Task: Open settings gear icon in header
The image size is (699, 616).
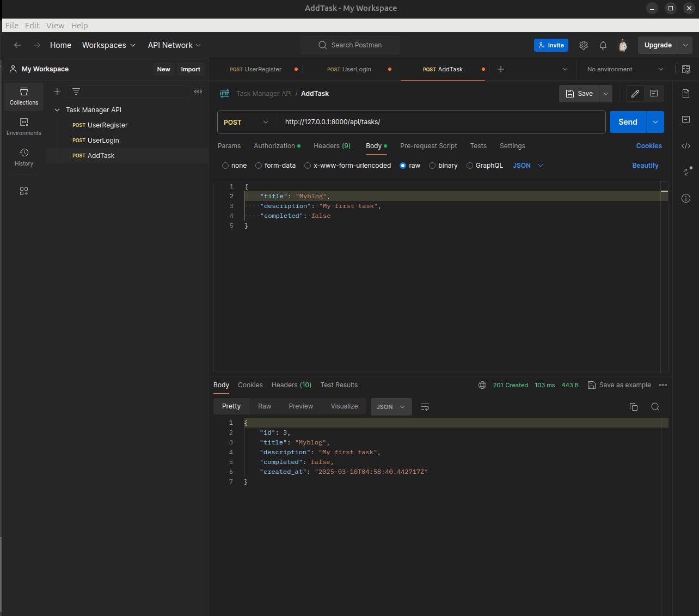Action: (584, 45)
